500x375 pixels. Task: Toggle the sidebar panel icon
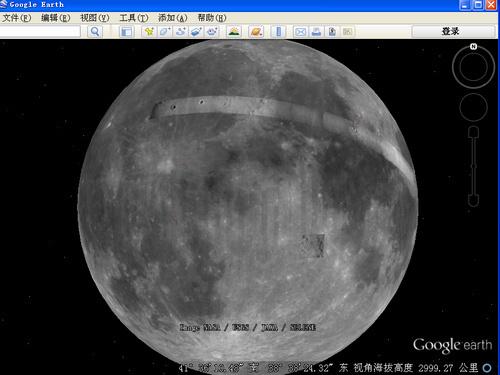126,32
